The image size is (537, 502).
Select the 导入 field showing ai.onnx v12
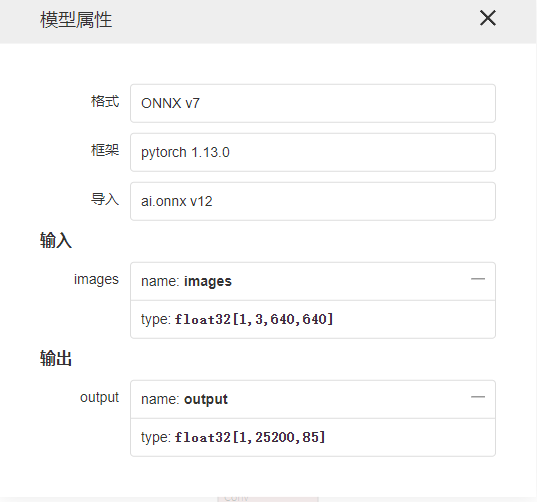pyautogui.click(x=313, y=201)
